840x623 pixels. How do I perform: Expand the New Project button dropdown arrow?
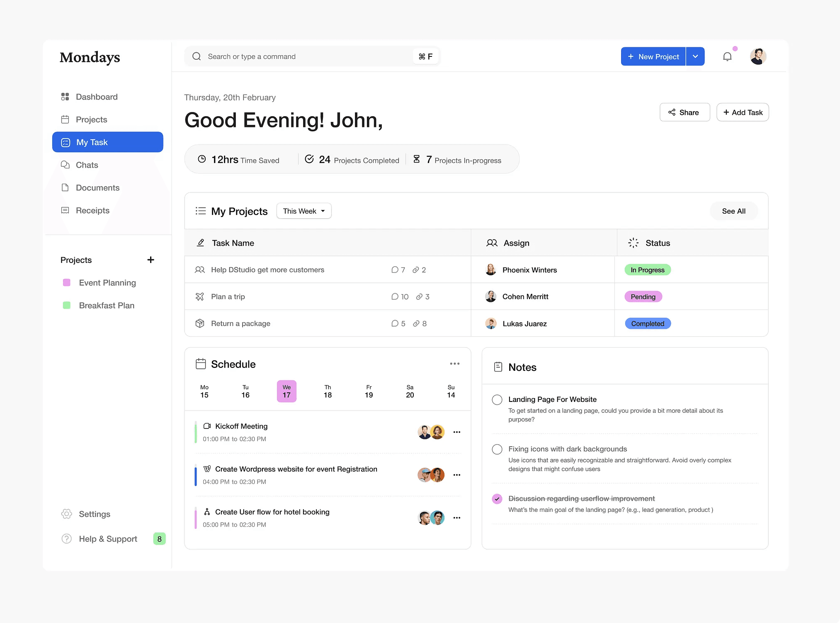pyautogui.click(x=695, y=56)
